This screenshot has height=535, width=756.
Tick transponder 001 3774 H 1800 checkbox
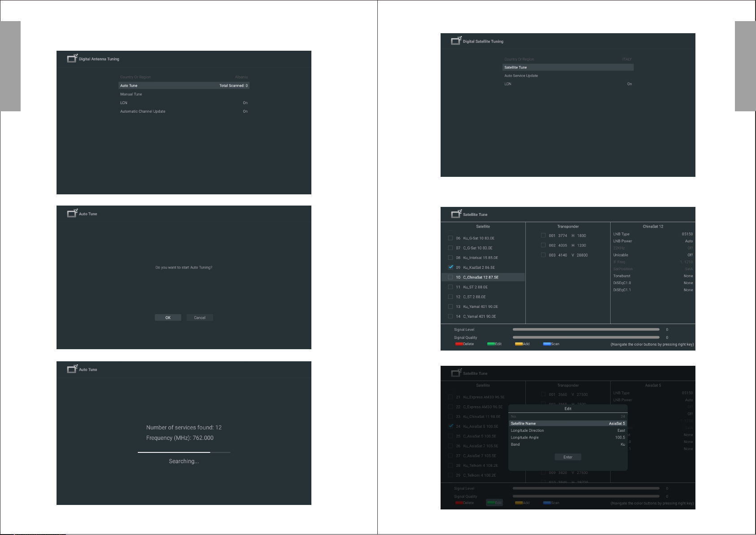[543, 235]
